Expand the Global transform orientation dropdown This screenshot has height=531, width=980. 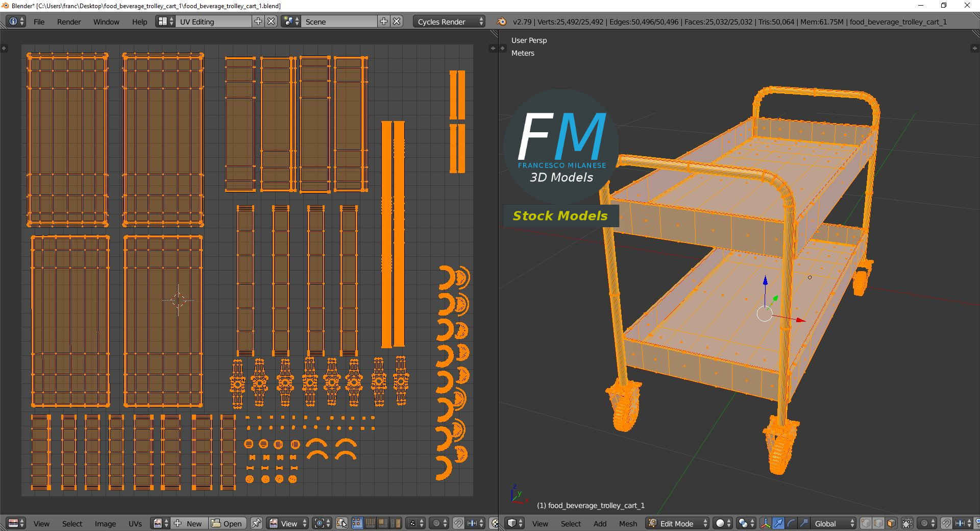click(x=832, y=523)
